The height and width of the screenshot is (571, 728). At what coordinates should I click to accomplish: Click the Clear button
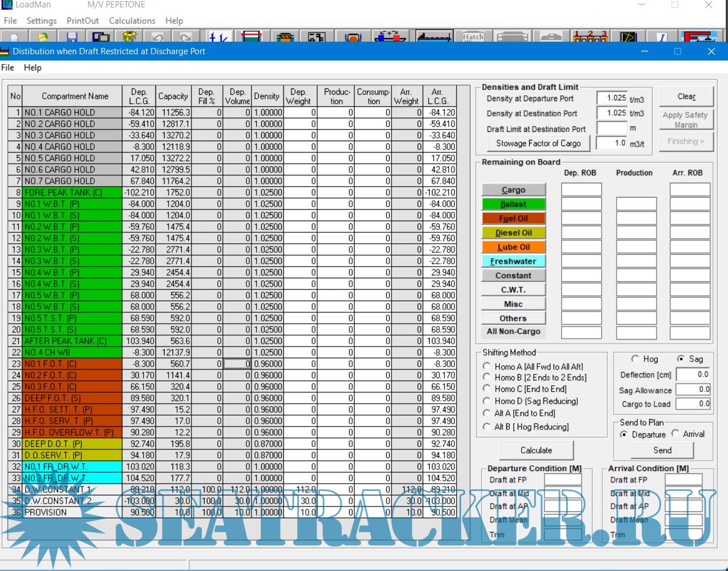[x=686, y=96]
